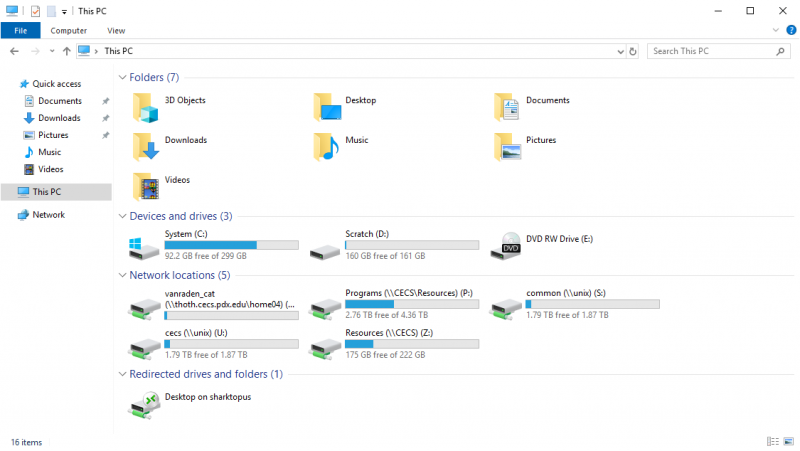Select the Programs (P:) network drive icon
The image size is (800, 451).
coord(326,309)
